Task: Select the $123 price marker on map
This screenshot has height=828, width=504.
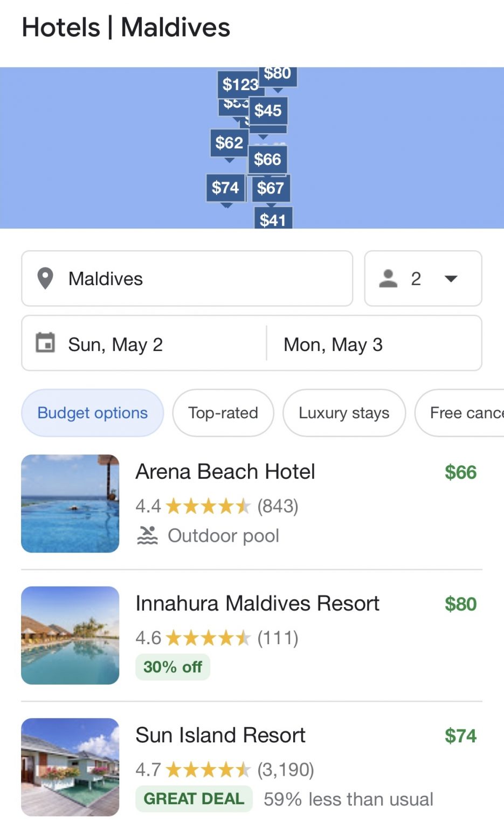Action: pyautogui.click(x=239, y=85)
